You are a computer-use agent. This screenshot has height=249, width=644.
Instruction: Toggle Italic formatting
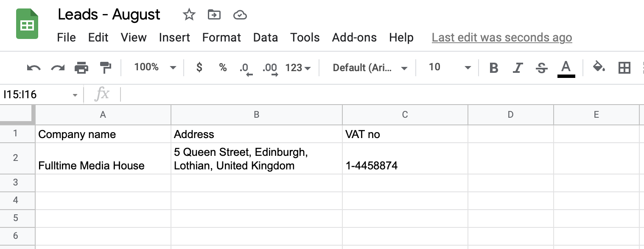coord(518,68)
